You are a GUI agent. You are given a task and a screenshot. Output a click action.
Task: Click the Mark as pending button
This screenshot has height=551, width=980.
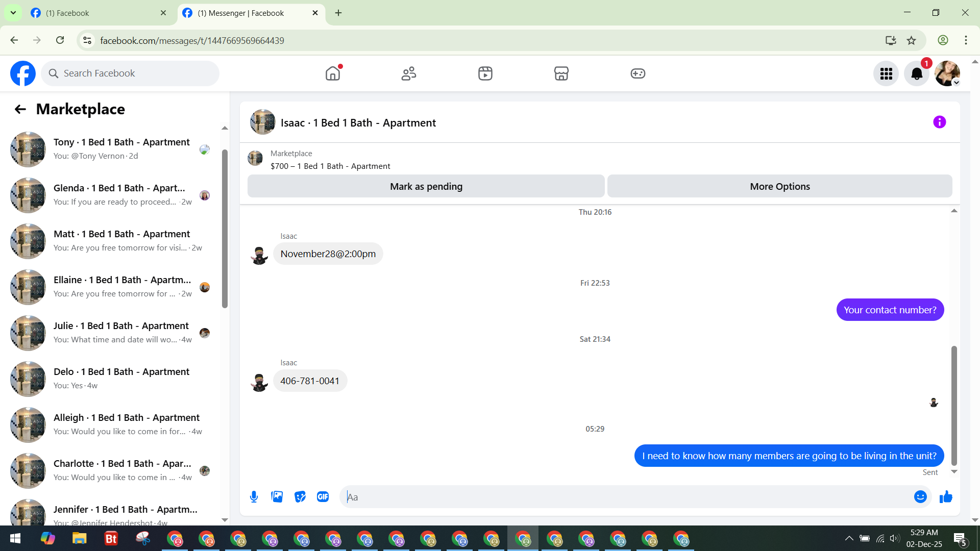point(426,187)
